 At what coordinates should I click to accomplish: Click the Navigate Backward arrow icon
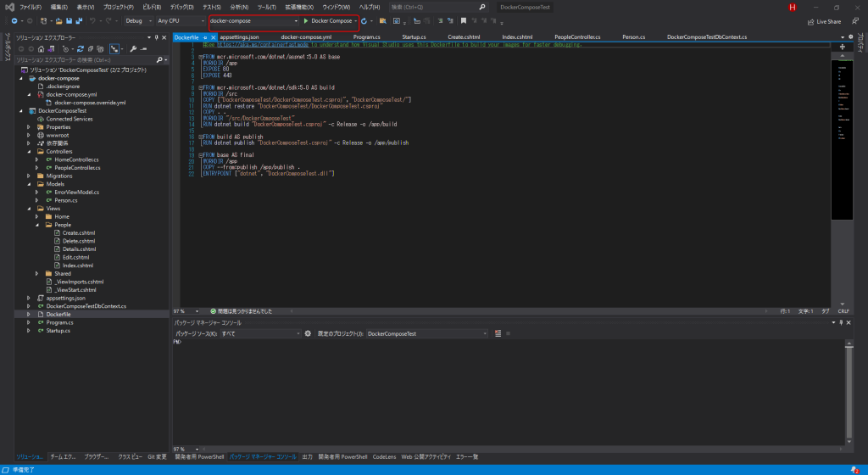point(14,20)
